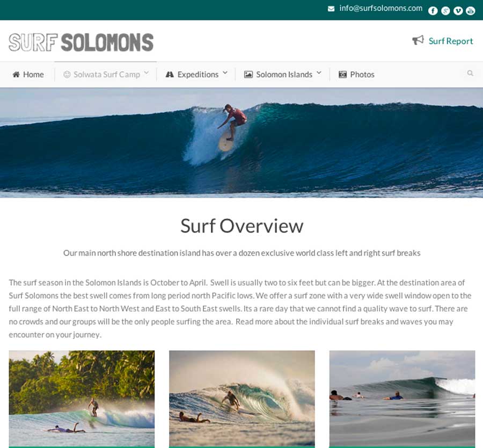Expand the Expeditions dropdown arrow
The image size is (483, 448).
click(225, 73)
